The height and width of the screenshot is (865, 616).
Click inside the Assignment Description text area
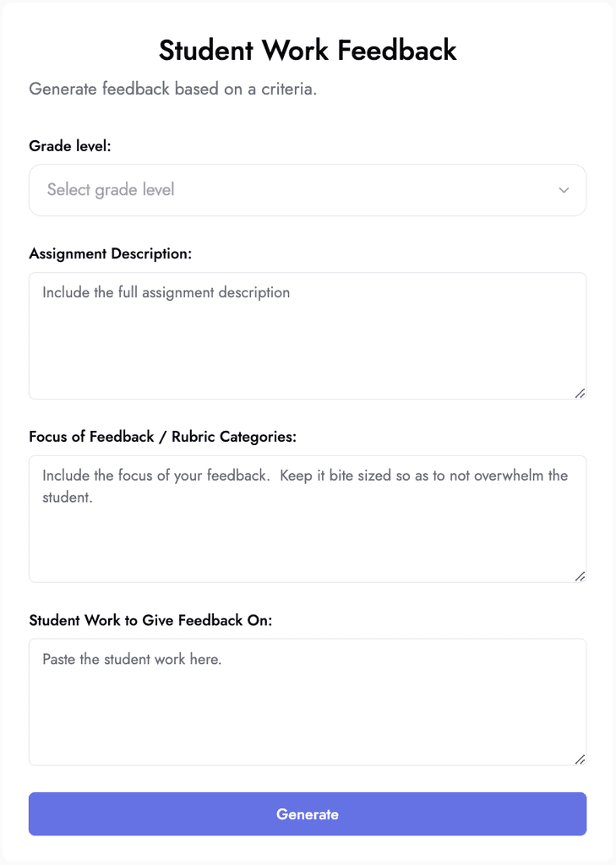click(x=308, y=334)
